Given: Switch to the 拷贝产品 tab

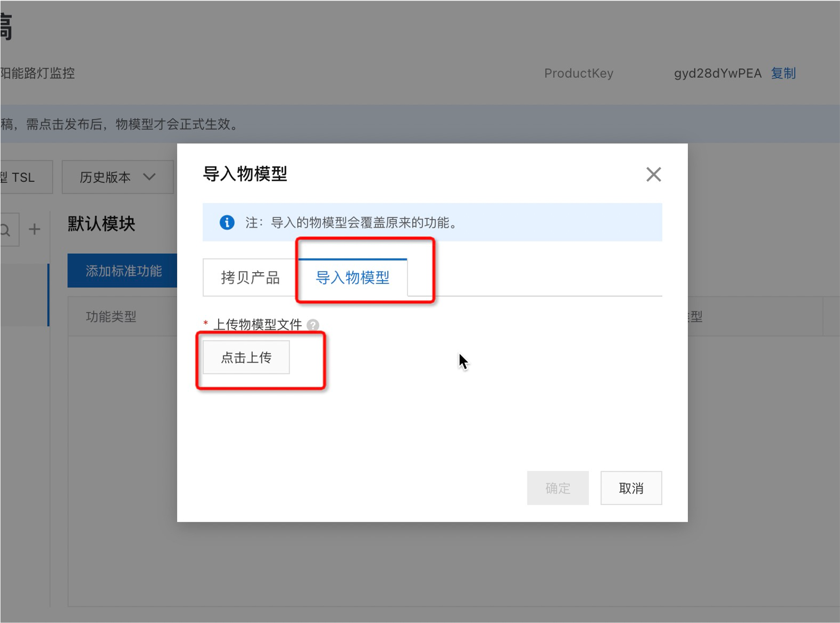Looking at the screenshot, I should (250, 278).
